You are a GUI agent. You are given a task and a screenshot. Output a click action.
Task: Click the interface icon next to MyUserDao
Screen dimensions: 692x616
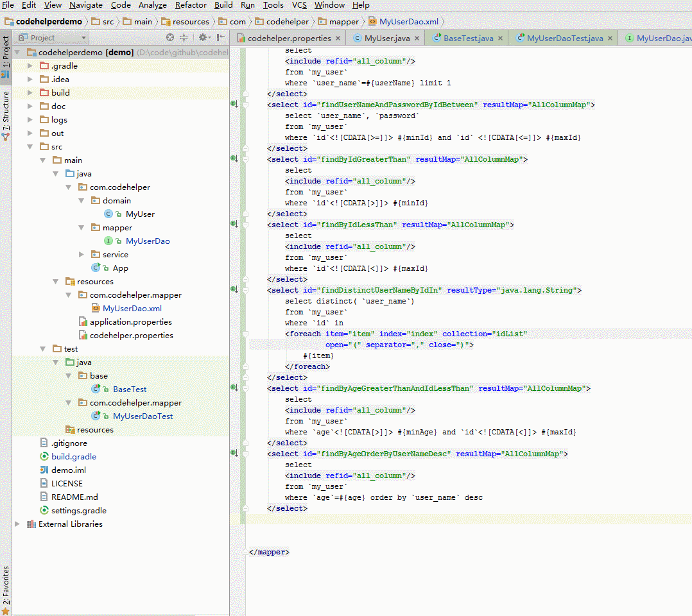click(108, 241)
